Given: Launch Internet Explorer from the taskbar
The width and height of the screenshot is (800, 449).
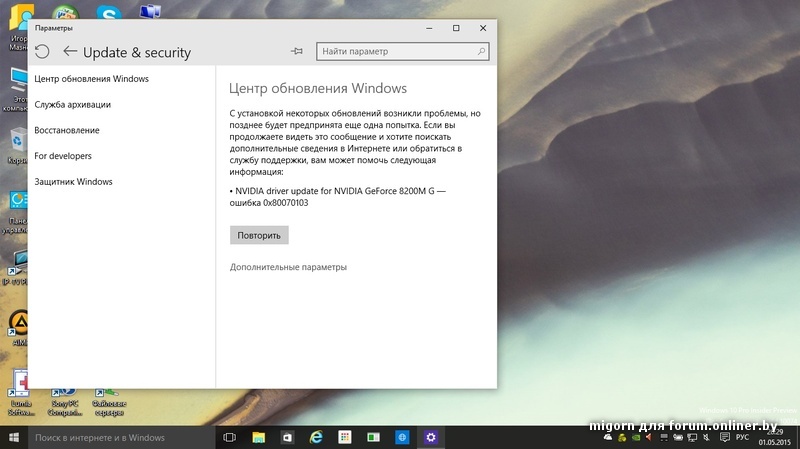Looking at the screenshot, I should point(315,438).
